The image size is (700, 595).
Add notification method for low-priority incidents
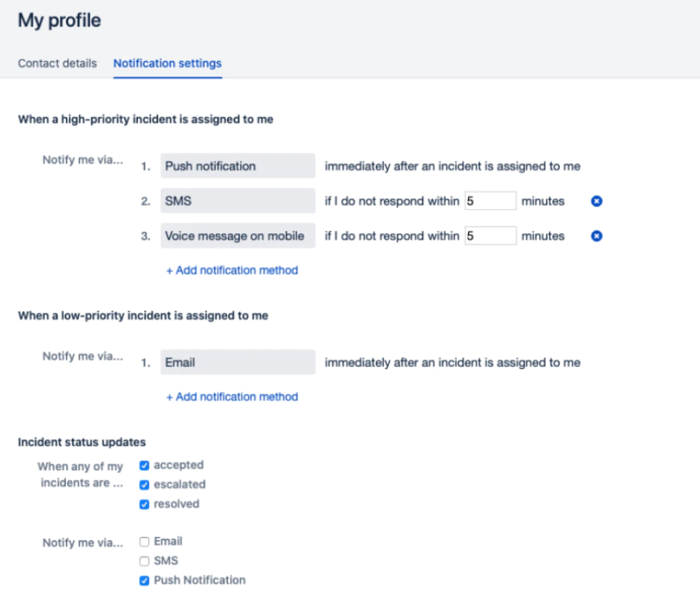[x=232, y=397]
